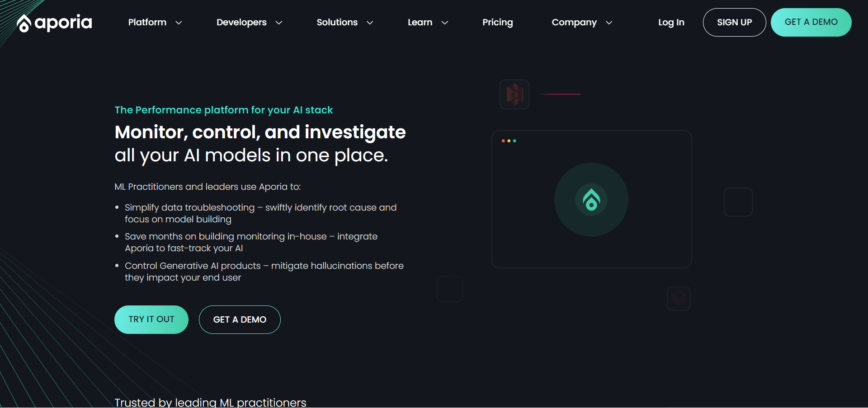Click the layered stack icon tile
The width and height of the screenshot is (868, 408).
[x=679, y=299]
